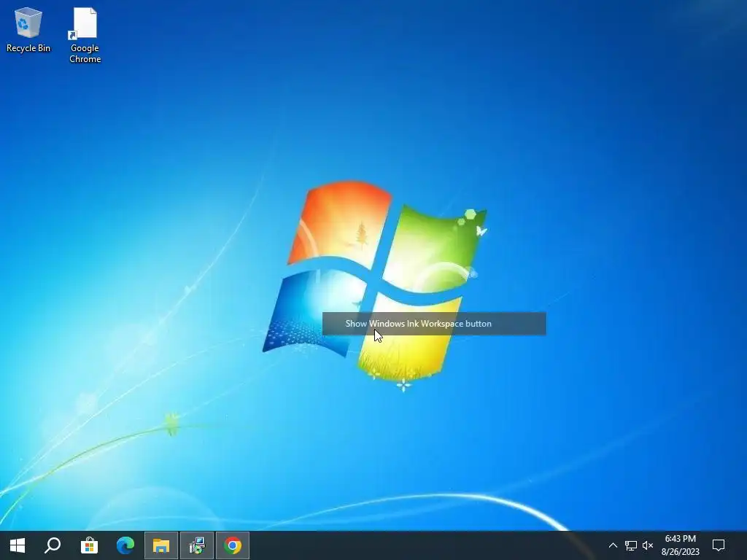Viewport: 747px width, 560px height.
Task: Open the taskbar search magnifier
Action: [53, 545]
